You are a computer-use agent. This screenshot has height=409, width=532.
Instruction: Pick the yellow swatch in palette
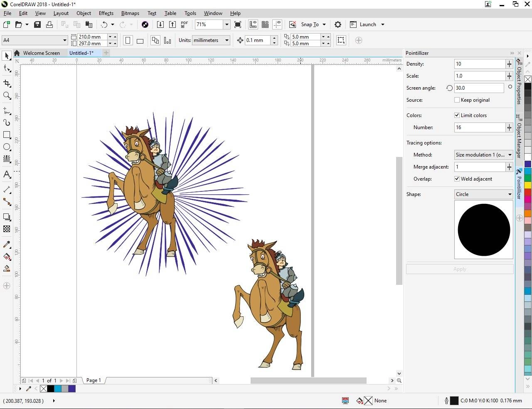[x=528, y=185]
